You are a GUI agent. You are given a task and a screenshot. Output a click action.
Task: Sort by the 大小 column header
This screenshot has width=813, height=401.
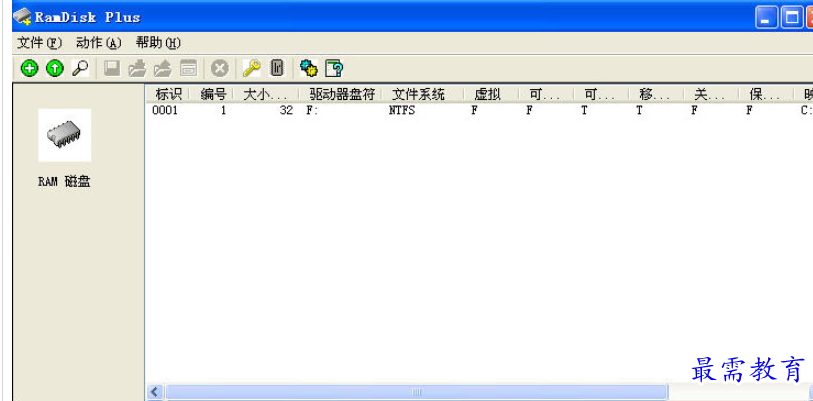tap(266, 94)
